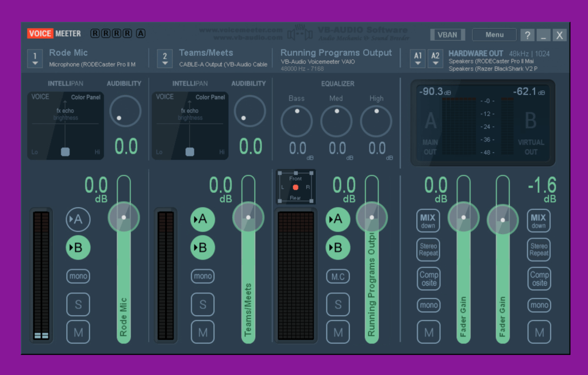Solo the Rode Mic strip
588x375 pixels.
pos(78,304)
